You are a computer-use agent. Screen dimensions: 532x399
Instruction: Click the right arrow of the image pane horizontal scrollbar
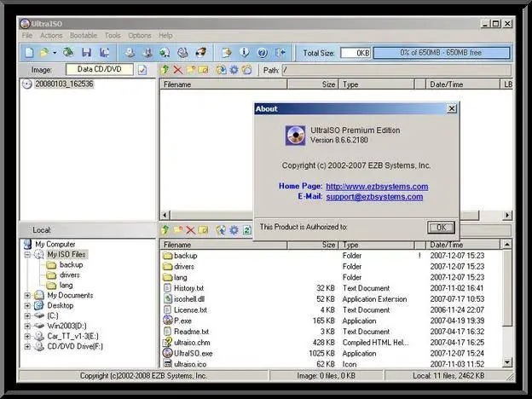point(507,215)
